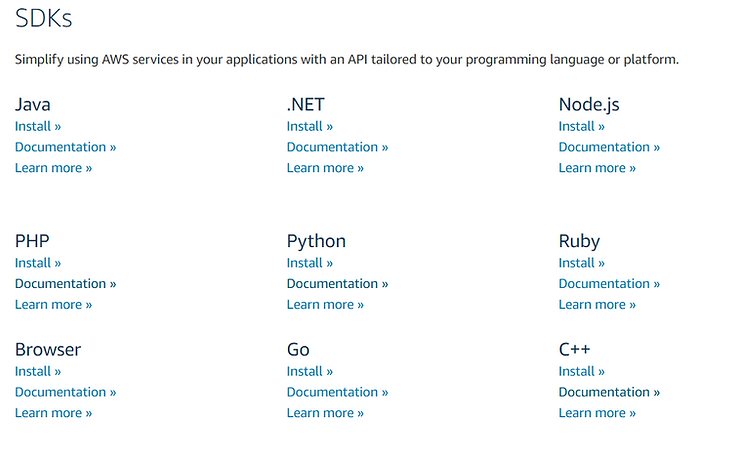Install the Go SDK
Image resolution: width=740 pixels, height=461 pixels.
309,371
